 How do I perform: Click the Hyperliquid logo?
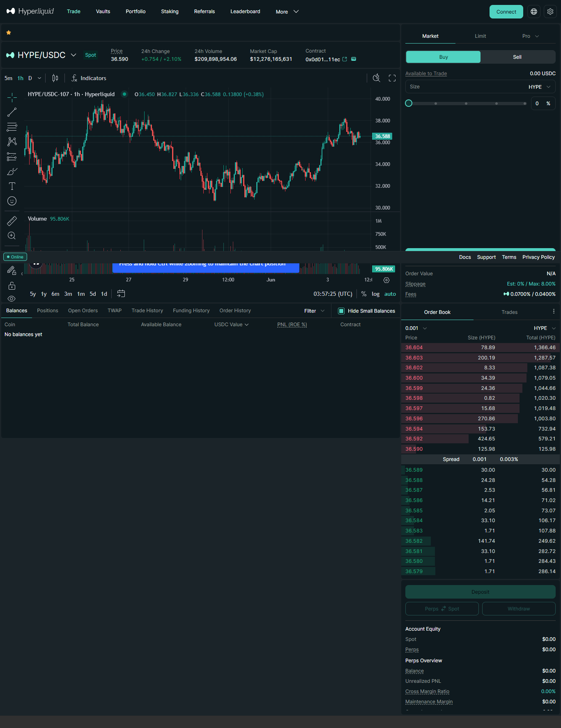[x=30, y=11]
